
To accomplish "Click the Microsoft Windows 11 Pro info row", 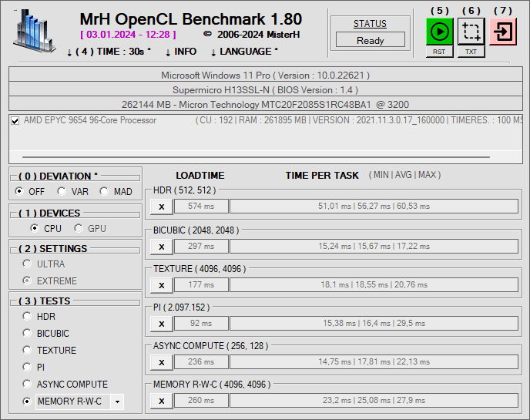I will pos(265,75).
